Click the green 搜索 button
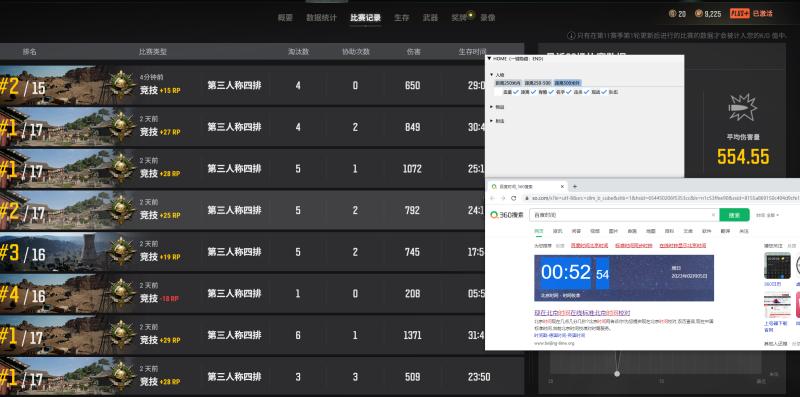800x397 pixels. pyautogui.click(x=734, y=215)
